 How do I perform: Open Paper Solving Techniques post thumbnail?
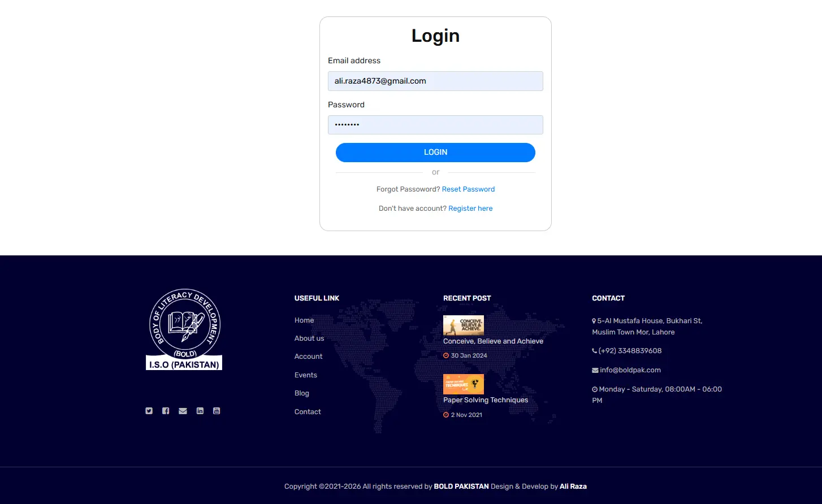[x=464, y=384]
